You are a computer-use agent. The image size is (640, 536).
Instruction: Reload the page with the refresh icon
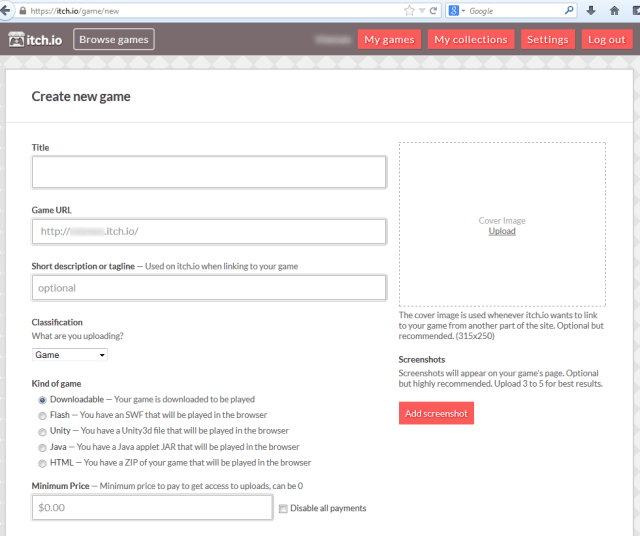click(433, 10)
